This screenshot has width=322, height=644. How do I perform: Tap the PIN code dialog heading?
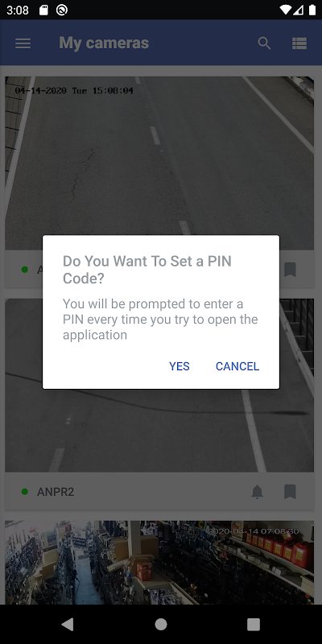pos(147,270)
